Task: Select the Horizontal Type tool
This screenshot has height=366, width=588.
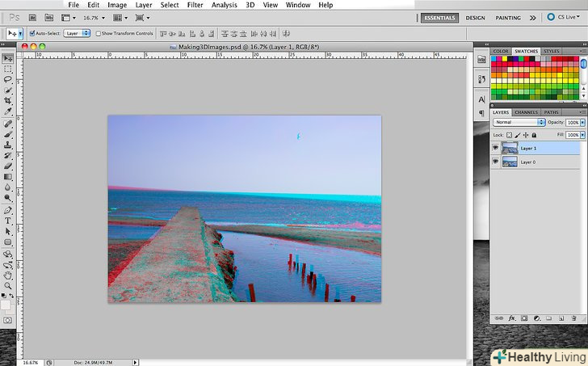Action: pos(8,221)
